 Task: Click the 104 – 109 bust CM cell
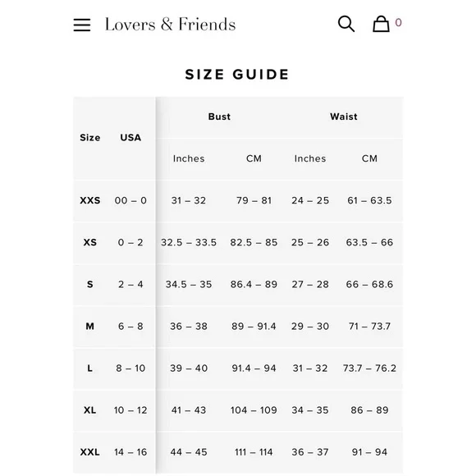pyautogui.click(x=254, y=410)
